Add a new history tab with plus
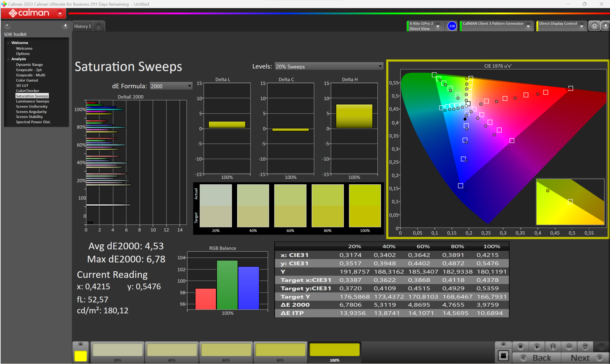 tap(99, 27)
